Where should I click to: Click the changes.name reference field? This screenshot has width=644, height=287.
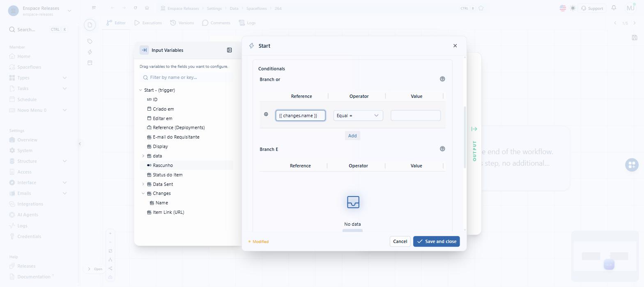(301, 116)
